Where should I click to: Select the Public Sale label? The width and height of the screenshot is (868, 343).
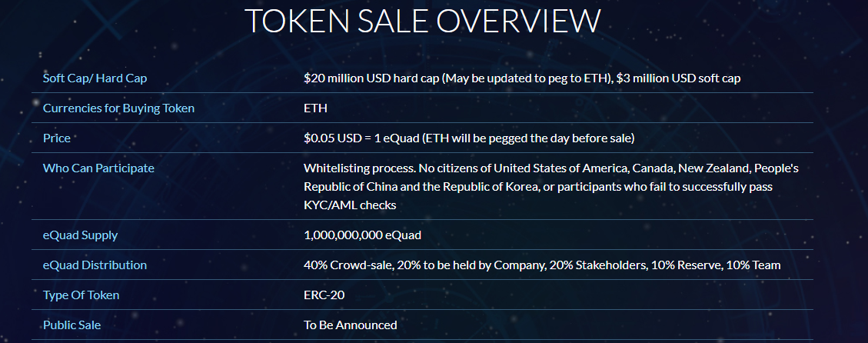point(72,325)
